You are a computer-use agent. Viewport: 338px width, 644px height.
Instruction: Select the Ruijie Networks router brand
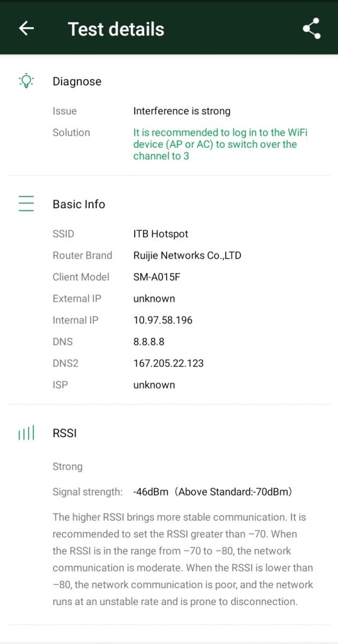(187, 255)
